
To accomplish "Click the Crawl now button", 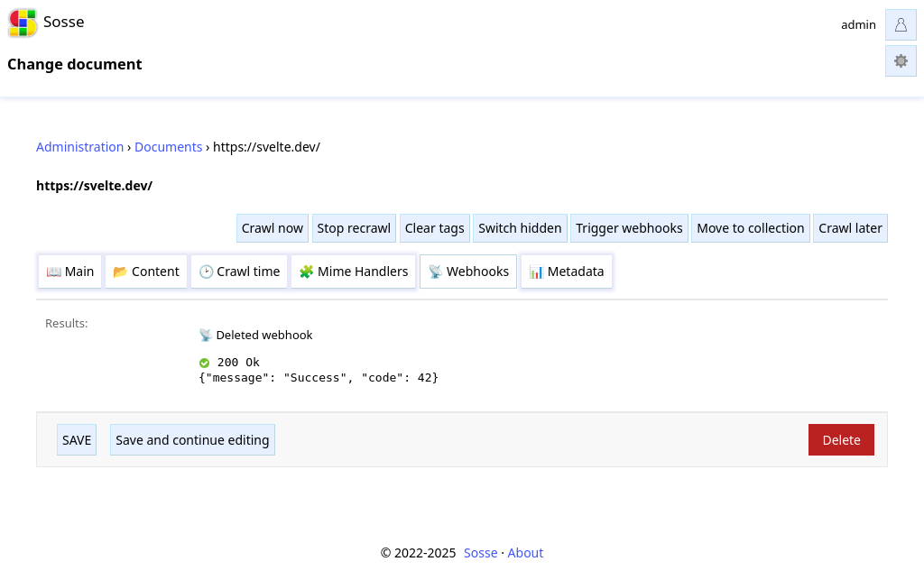I will click(273, 228).
